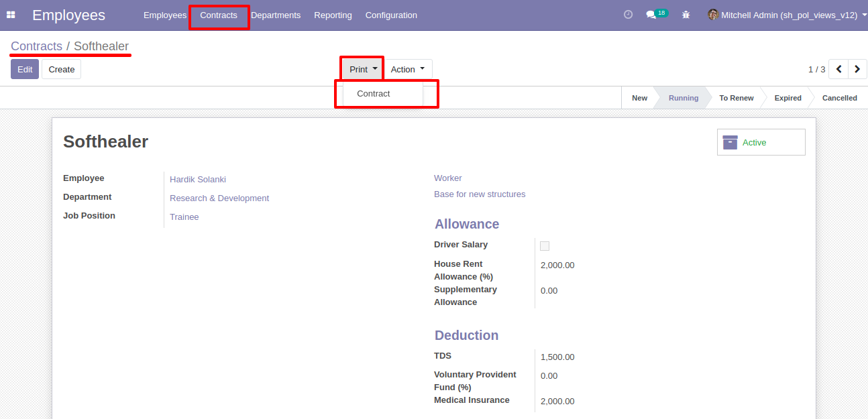
Task: Open the Contracts menu item
Action: (x=219, y=15)
